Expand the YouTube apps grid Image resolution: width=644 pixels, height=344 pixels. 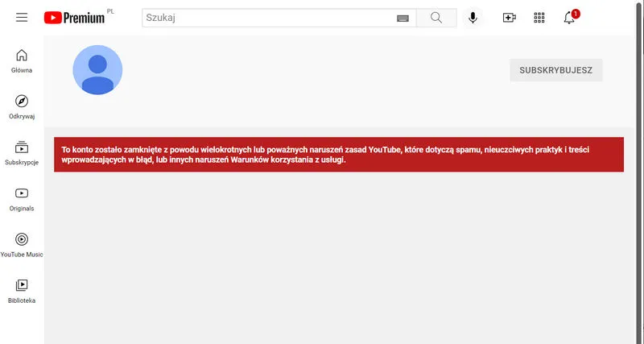click(x=539, y=18)
